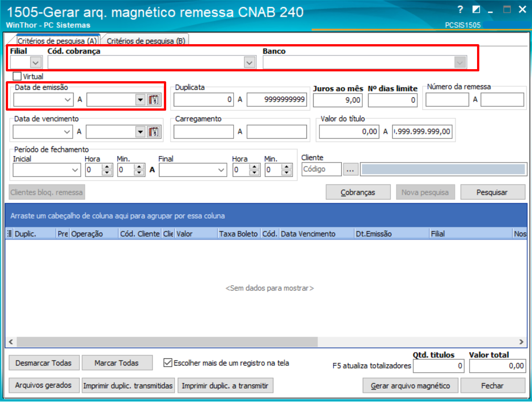Open the help question mark icon

460,9
